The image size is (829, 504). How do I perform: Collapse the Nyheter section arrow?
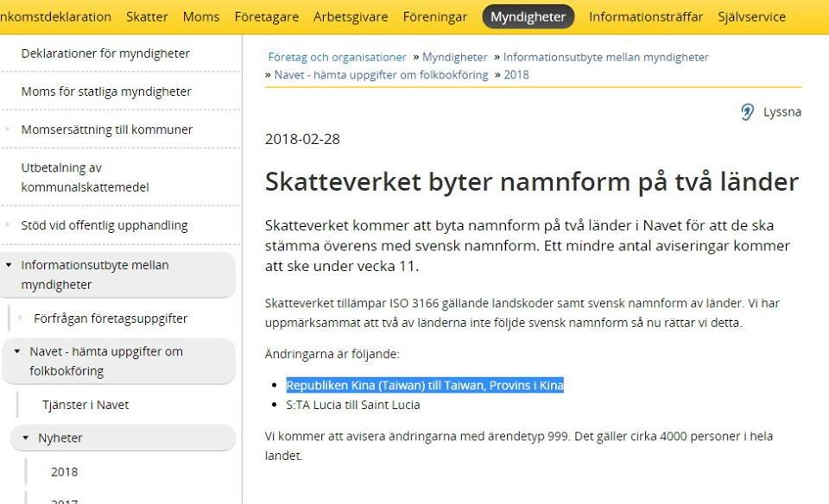click(x=25, y=438)
